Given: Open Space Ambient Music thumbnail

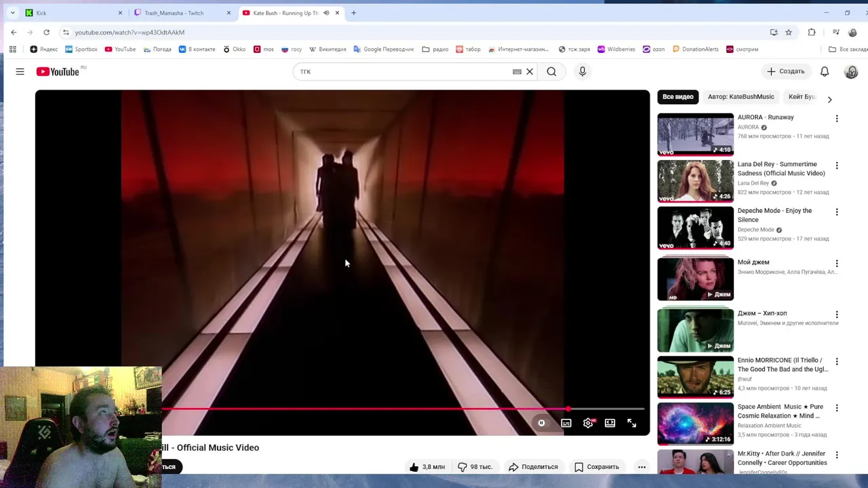Looking at the screenshot, I should tap(695, 424).
